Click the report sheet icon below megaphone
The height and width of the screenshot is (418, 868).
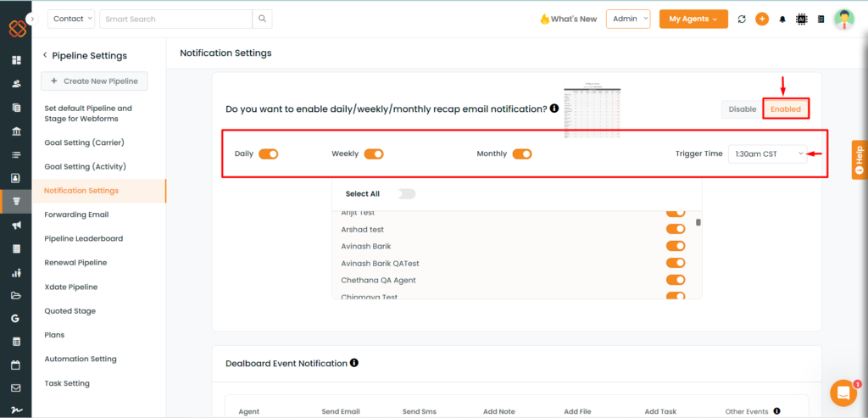[16, 249]
